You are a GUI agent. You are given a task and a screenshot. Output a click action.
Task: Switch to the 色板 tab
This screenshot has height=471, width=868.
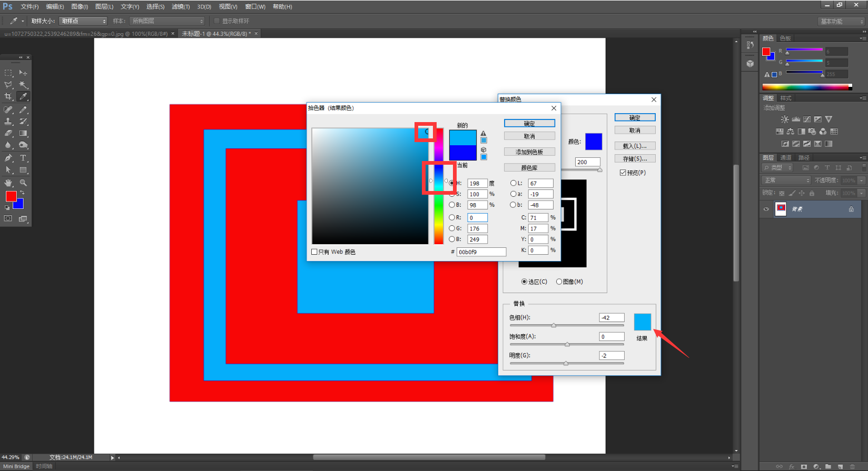pyautogui.click(x=785, y=38)
